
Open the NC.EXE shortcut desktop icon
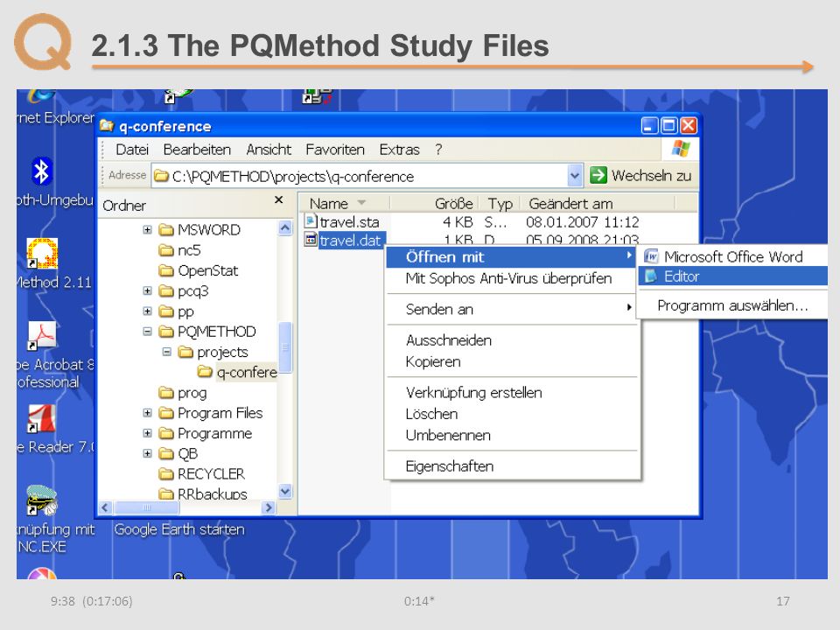click(x=42, y=500)
